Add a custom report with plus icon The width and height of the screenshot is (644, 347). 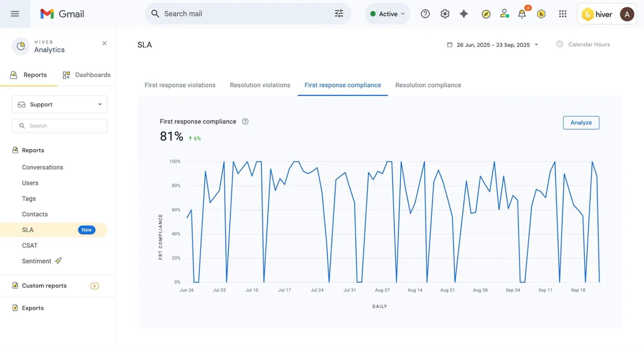click(94, 286)
